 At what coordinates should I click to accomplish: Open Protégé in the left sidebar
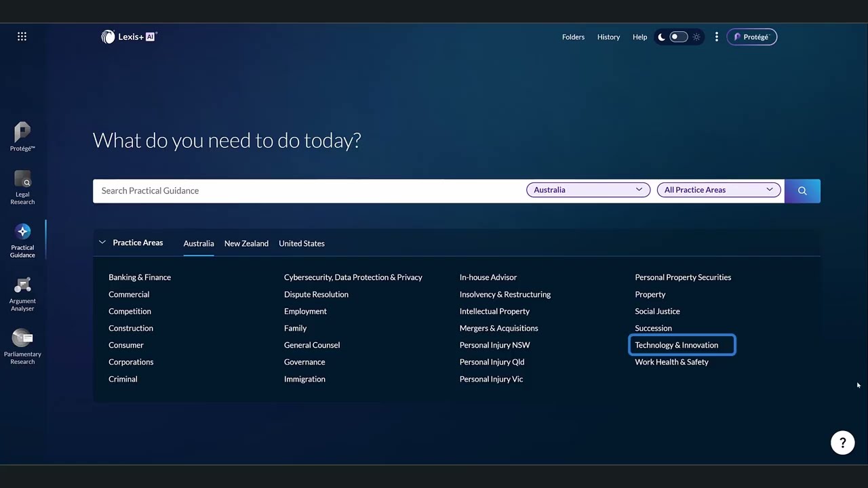22,137
